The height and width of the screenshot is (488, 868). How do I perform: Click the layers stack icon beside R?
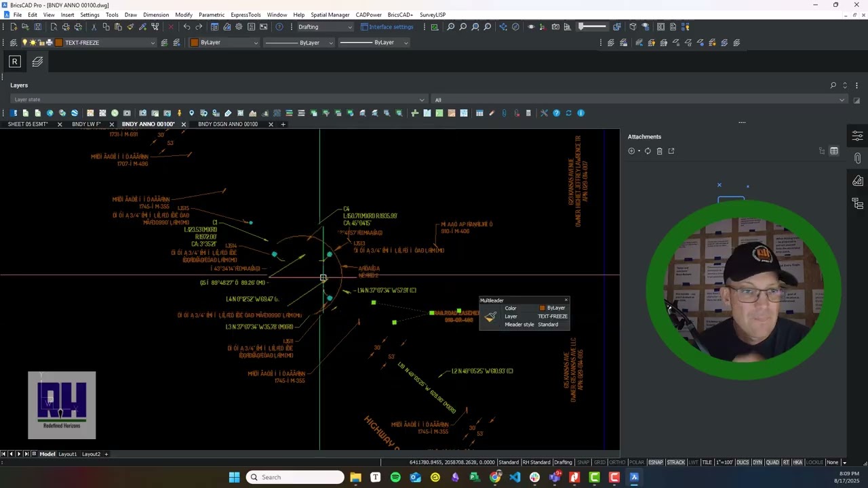[37, 62]
